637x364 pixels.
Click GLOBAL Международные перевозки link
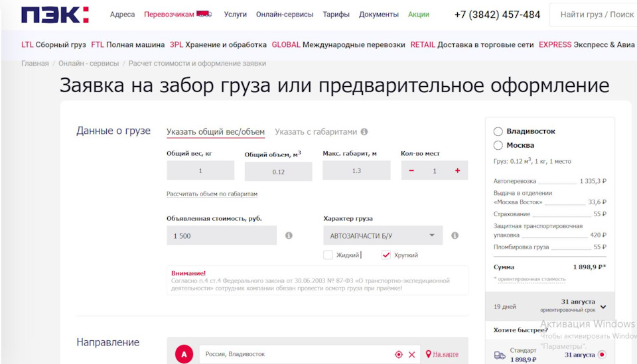(338, 44)
